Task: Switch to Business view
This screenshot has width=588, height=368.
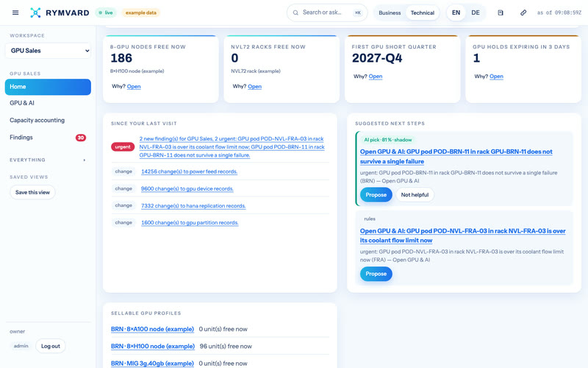Action: click(390, 13)
